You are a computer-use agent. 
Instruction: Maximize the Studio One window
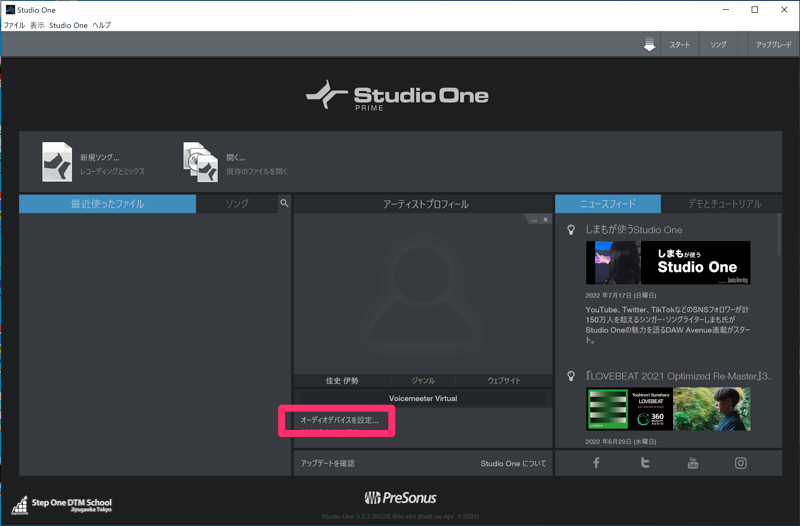pos(755,10)
